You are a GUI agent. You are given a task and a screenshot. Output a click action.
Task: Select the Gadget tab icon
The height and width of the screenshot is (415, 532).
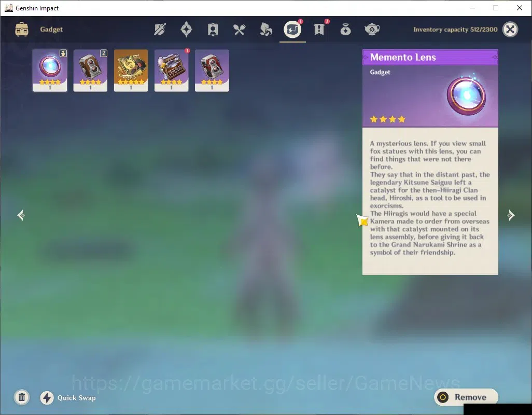(292, 30)
